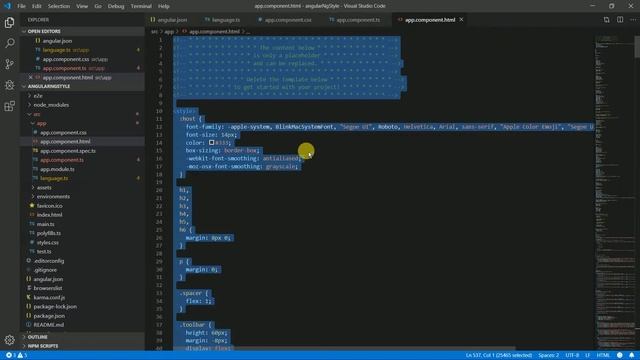Switch to the app.component.ts editor tab
Screen dimensions: 640x360
[x=355, y=20]
